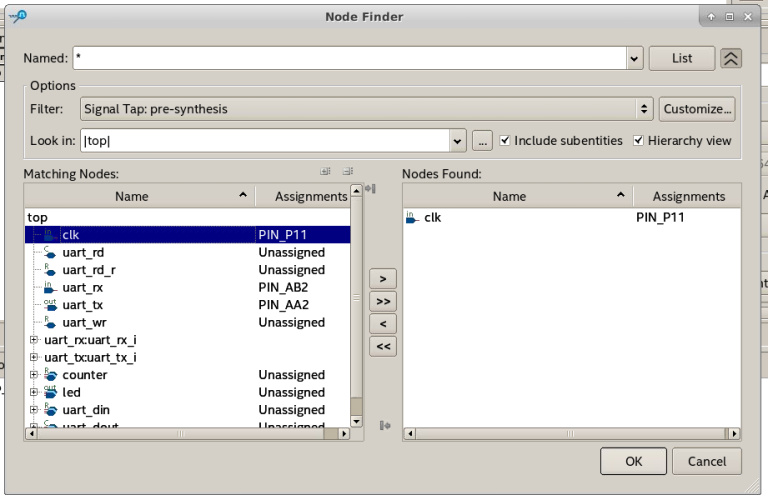Click the counter register node icon

coord(49,375)
